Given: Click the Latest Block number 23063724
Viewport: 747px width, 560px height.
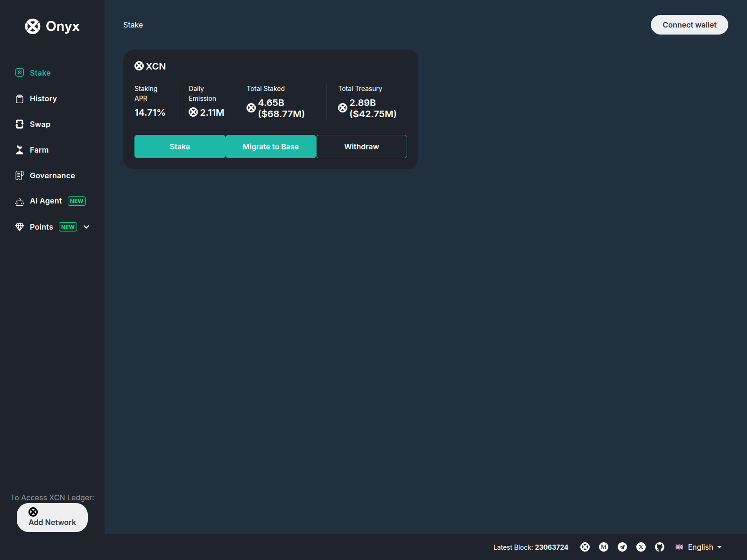Looking at the screenshot, I should pos(552,547).
